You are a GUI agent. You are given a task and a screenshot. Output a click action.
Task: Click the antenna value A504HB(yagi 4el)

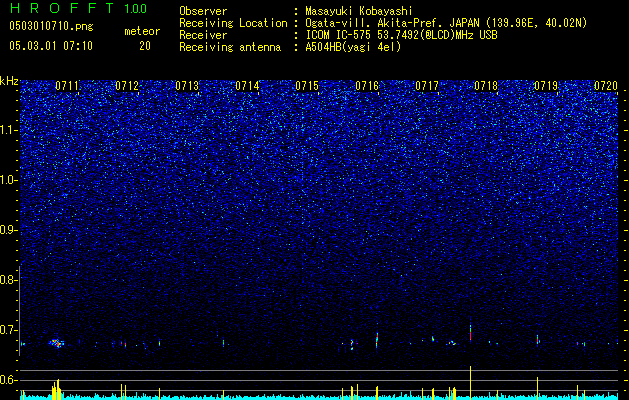(x=353, y=47)
